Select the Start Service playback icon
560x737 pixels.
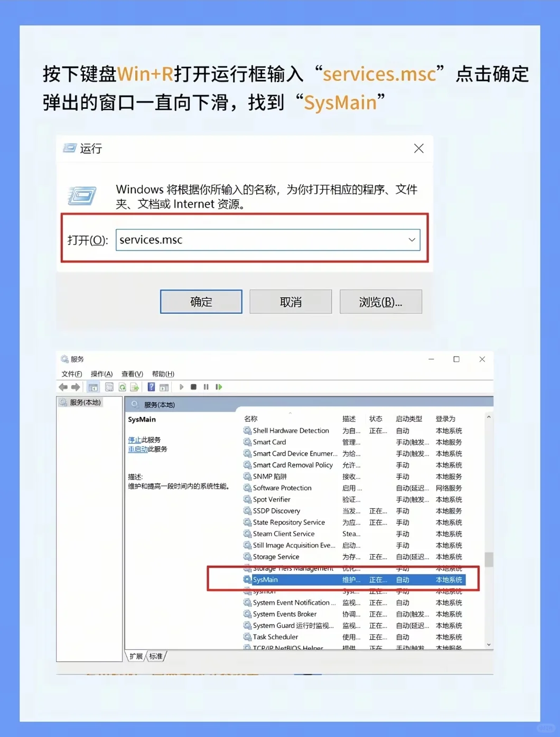point(181,387)
